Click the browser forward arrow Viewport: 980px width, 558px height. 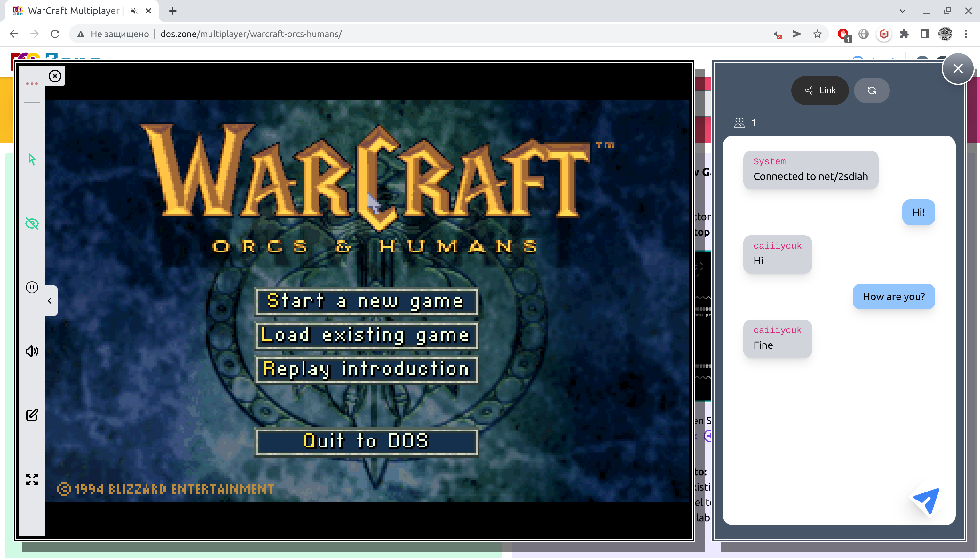point(35,34)
